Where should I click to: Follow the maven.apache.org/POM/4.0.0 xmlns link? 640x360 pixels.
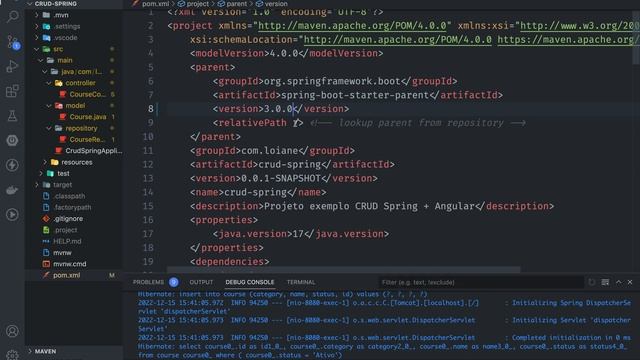[x=352, y=26]
